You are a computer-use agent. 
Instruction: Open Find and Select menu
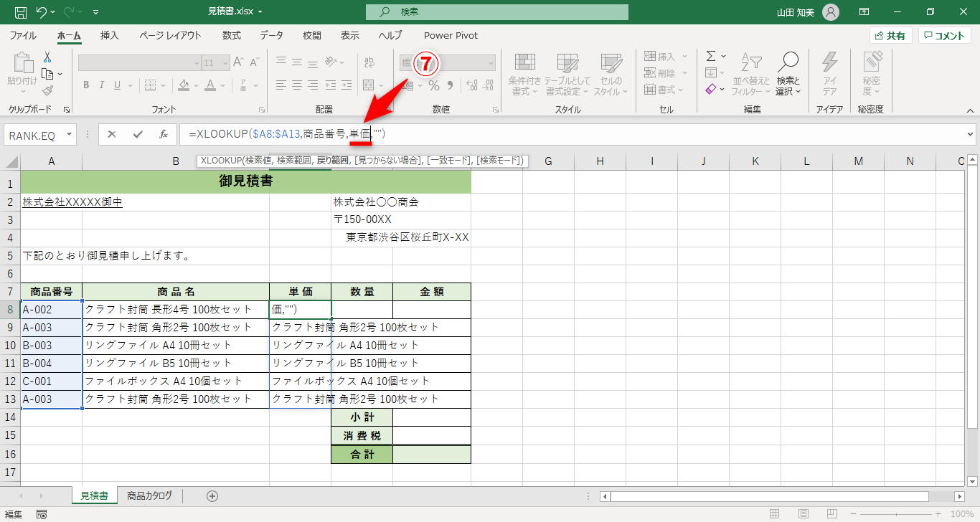coord(788,74)
